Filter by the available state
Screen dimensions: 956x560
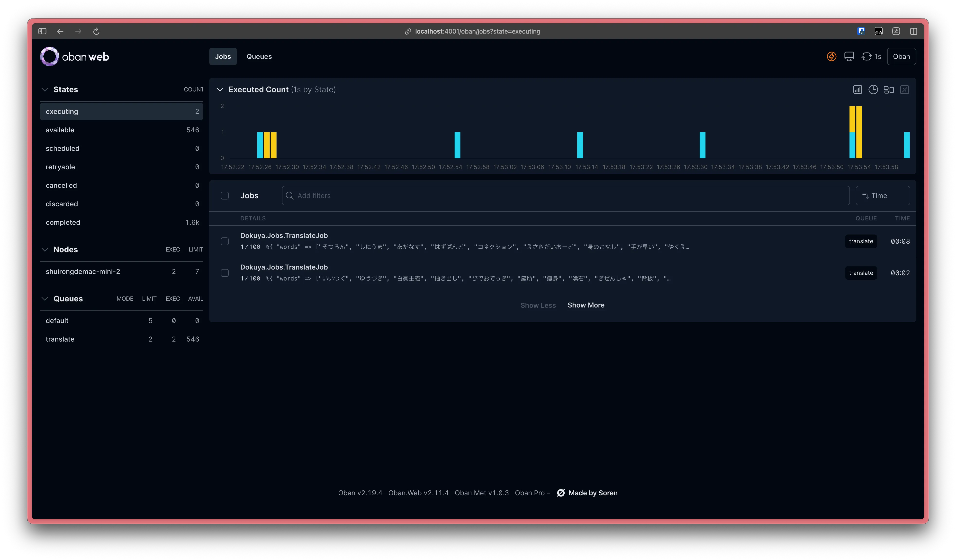pyautogui.click(x=60, y=130)
